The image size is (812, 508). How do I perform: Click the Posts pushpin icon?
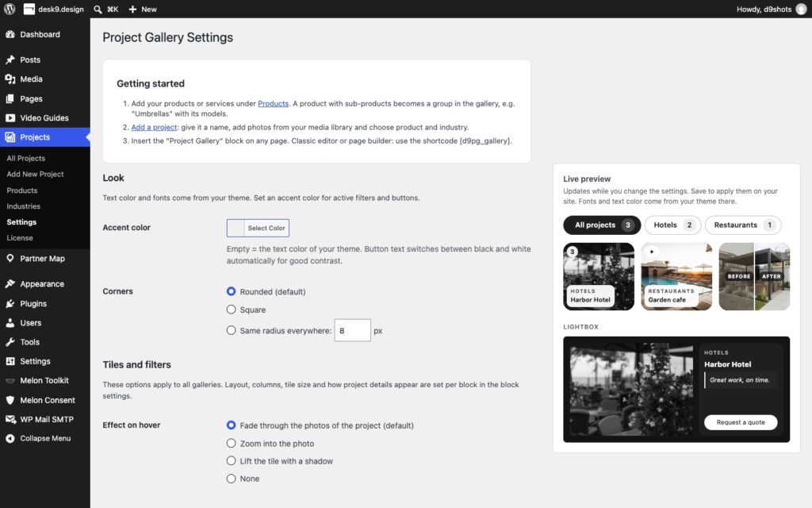coord(10,60)
